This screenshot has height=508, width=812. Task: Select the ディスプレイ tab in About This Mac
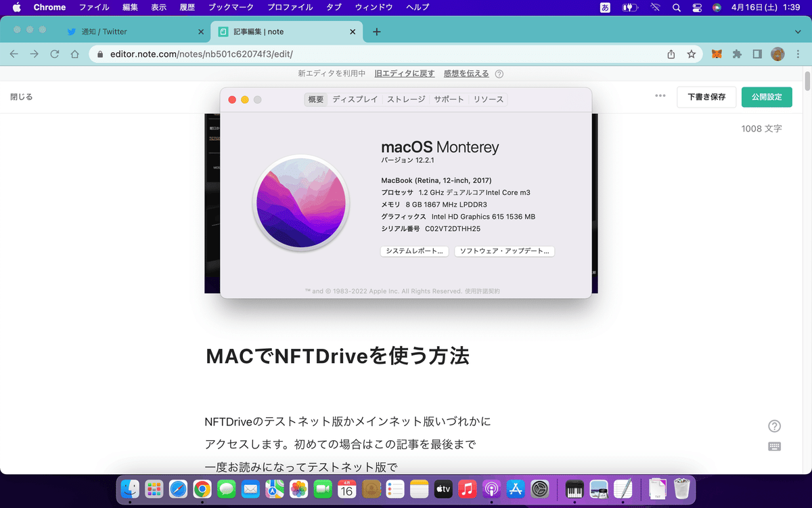coord(355,100)
